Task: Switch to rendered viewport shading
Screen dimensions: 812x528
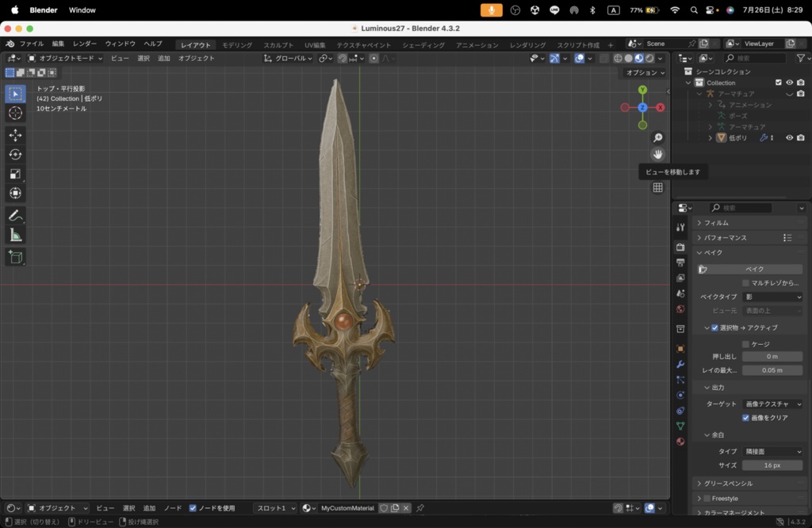Action: (649, 59)
